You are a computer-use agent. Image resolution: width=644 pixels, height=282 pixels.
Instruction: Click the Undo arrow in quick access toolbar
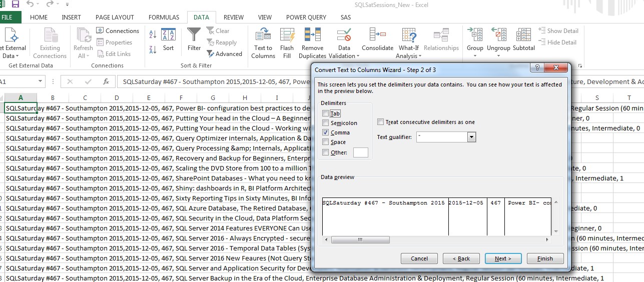31,4
